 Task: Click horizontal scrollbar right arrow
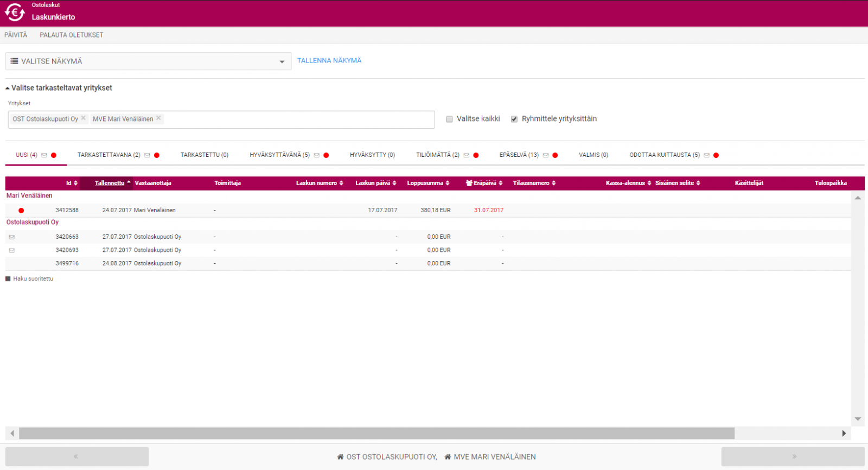pos(844,433)
